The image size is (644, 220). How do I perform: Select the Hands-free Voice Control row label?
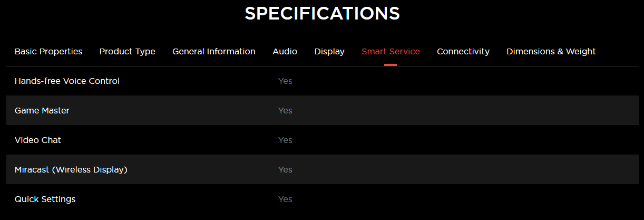pos(67,81)
